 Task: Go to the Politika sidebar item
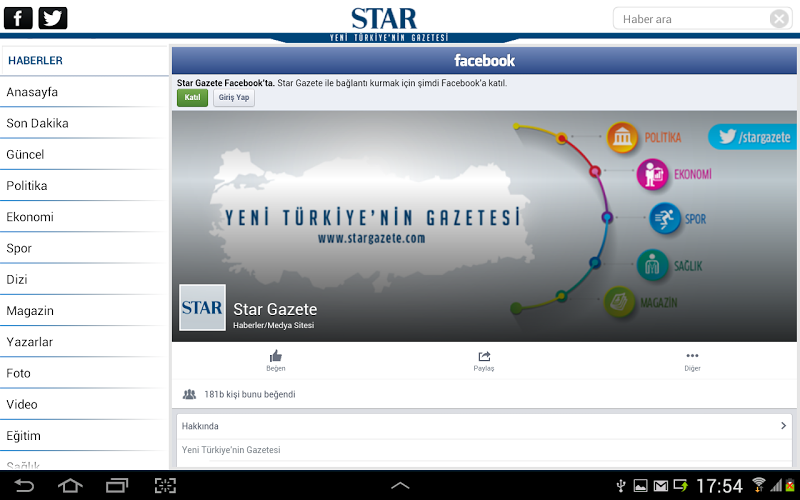point(84,186)
